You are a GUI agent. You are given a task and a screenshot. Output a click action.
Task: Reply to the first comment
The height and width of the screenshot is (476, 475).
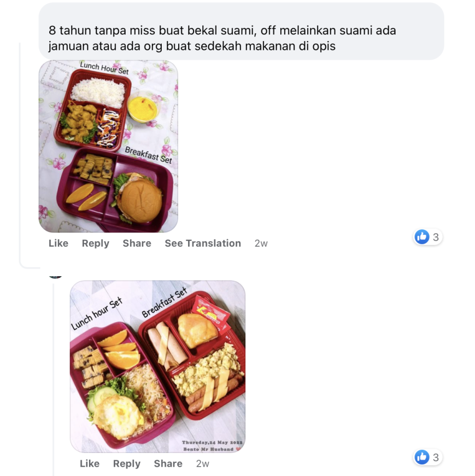pyautogui.click(x=96, y=243)
